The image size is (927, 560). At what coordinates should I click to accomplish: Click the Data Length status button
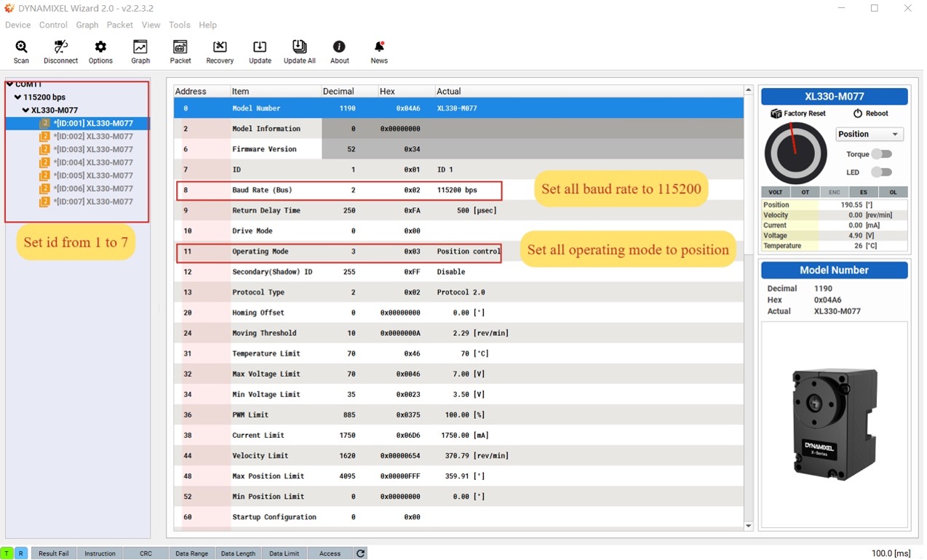[238, 553]
